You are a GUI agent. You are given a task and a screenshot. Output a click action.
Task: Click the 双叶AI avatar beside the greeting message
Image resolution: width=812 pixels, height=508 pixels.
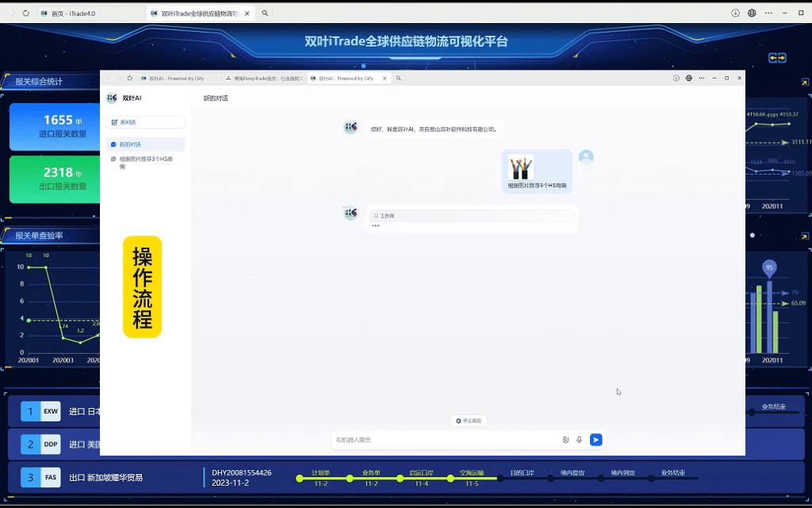(350, 127)
